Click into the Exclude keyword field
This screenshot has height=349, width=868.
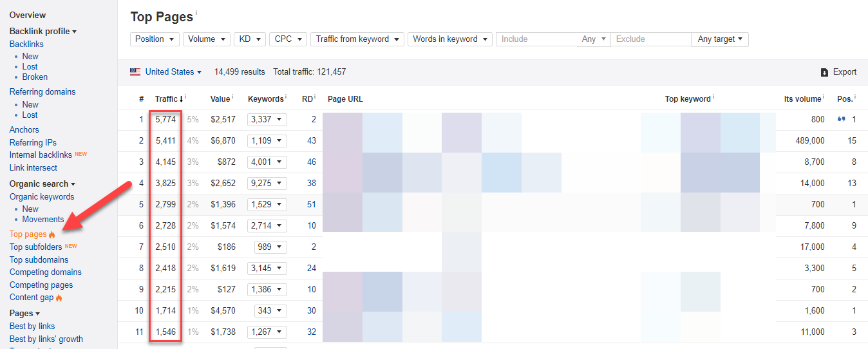[651, 39]
